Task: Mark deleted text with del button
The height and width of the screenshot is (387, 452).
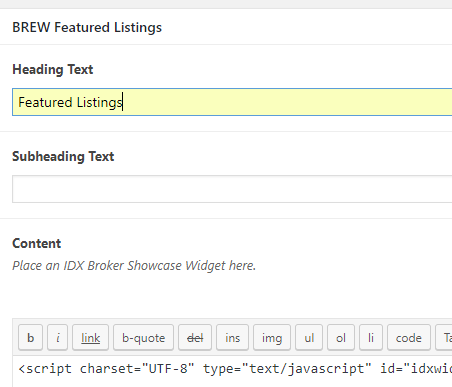Action: pos(195,337)
